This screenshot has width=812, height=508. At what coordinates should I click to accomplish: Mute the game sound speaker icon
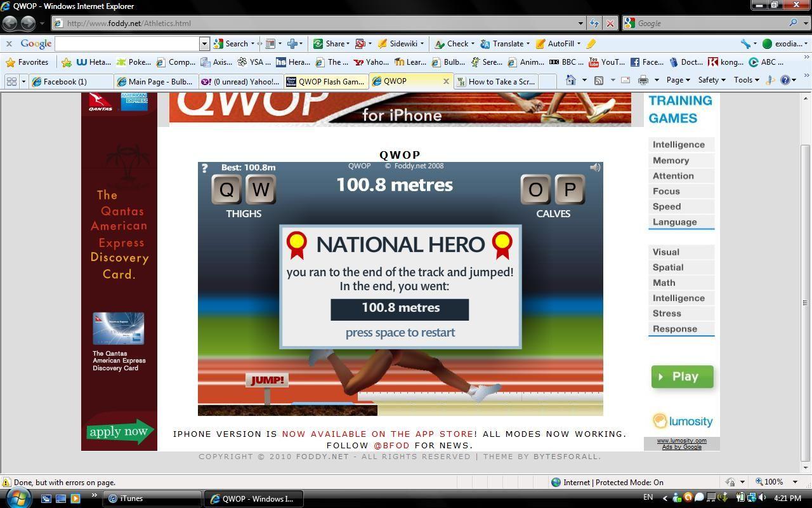594,167
